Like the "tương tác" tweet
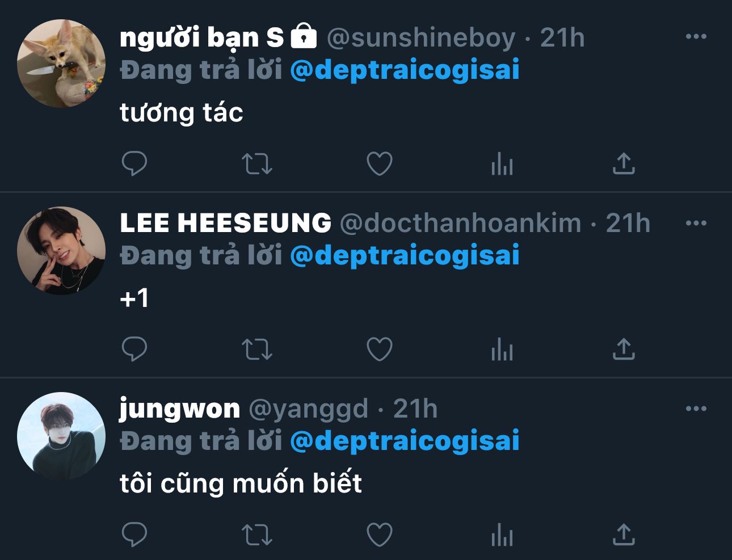732x560 pixels. click(380, 164)
